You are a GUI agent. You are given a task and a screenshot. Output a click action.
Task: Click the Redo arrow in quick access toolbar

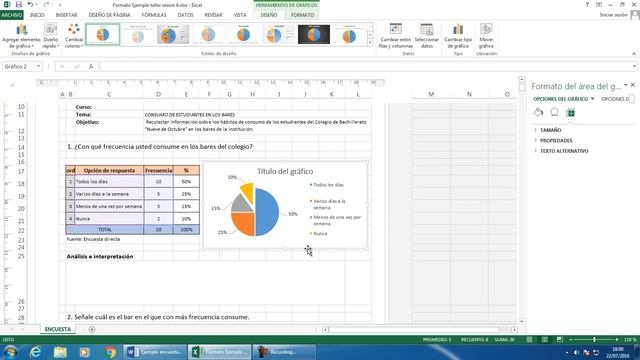point(46,4)
